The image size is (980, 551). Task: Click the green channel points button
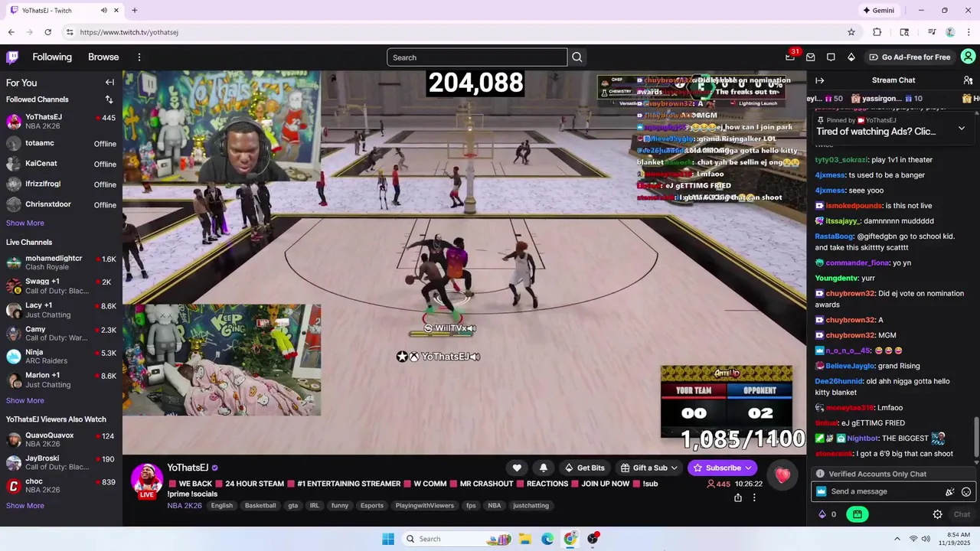click(x=857, y=514)
